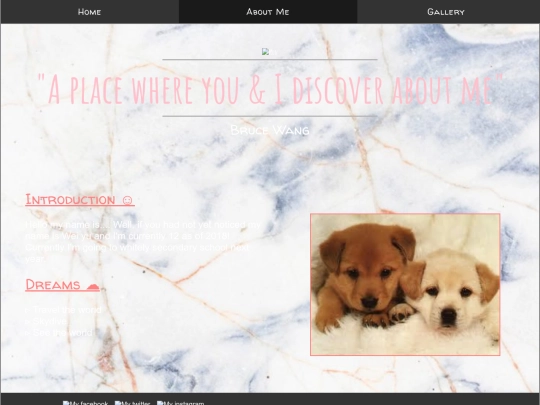Image resolution: width=540 pixels, height=405 pixels.
Task: Click the Introduction section heading
Action: coord(80,200)
